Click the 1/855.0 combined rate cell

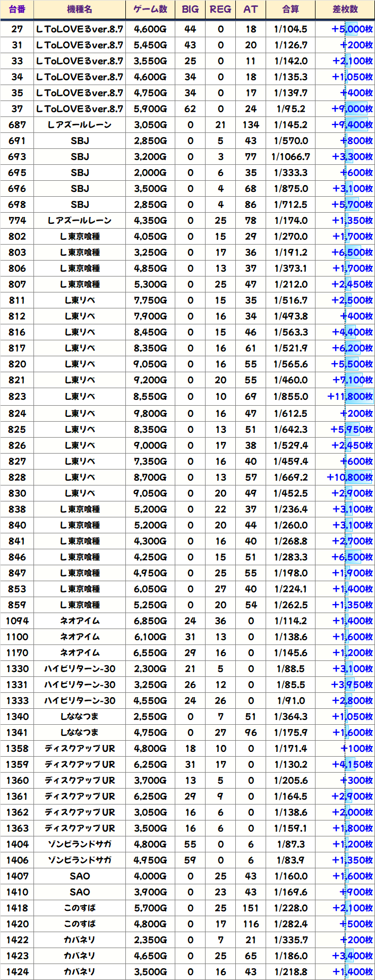291,396
